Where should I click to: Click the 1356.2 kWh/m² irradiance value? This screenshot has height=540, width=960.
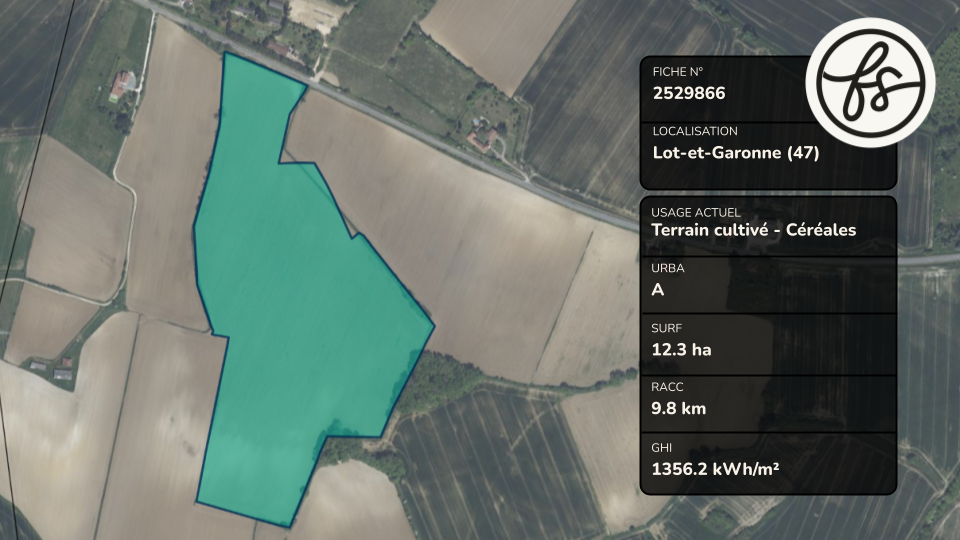point(715,469)
